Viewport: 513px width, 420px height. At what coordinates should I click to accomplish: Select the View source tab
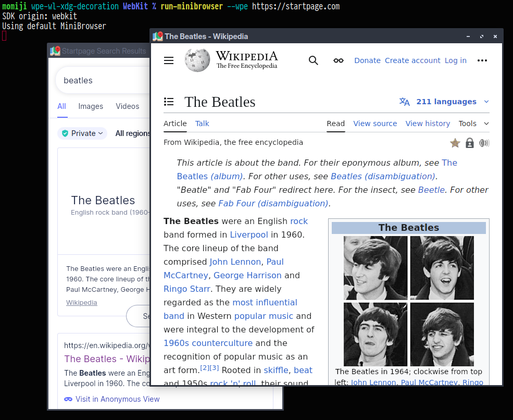(x=375, y=123)
